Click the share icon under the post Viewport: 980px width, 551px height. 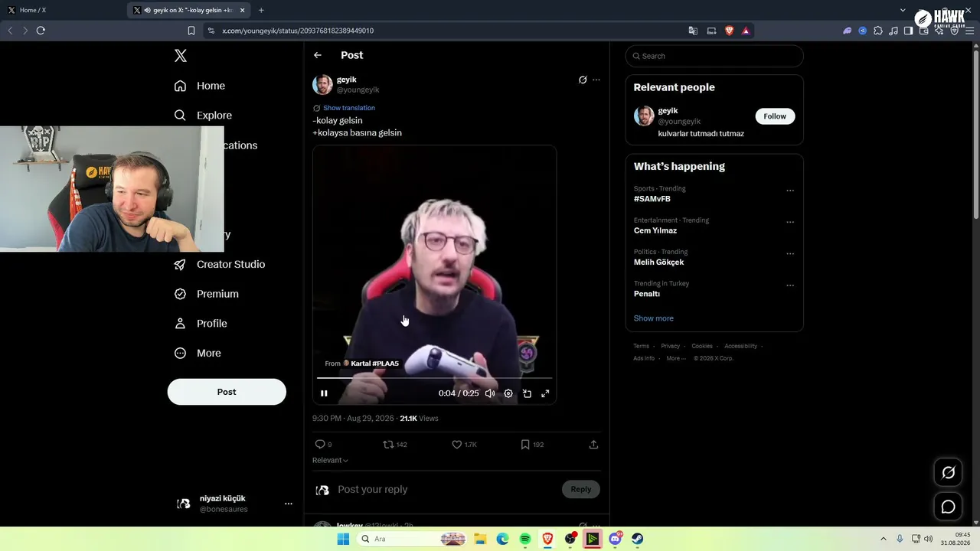tap(593, 445)
